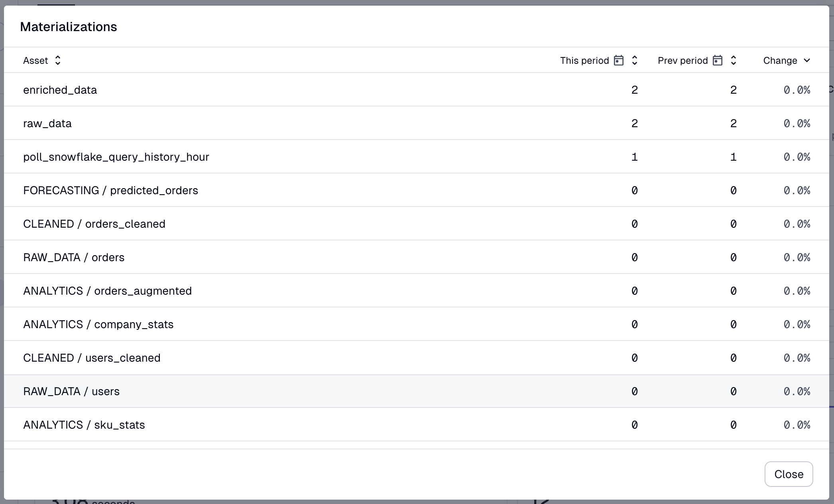
Task: Click calendar icon next to This period
Action: coord(618,60)
